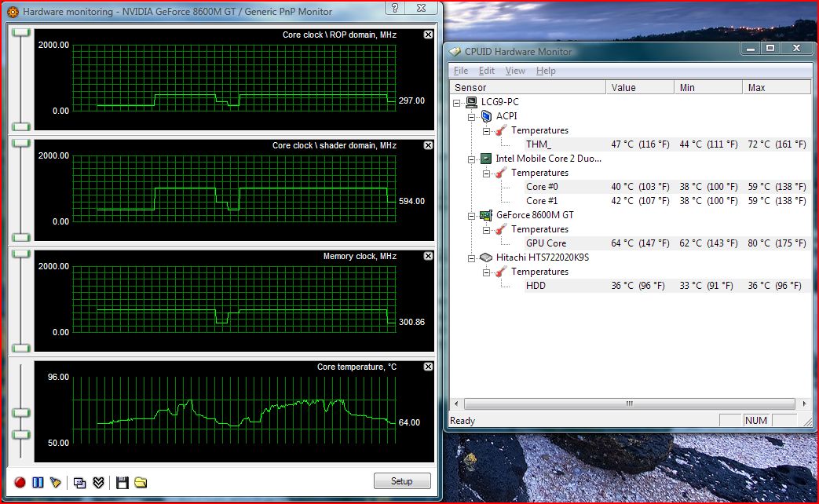This screenshot has height=504, width=819.
Task: Collapse the GeForce 8600M GT node
Action: tap(472, 216)
